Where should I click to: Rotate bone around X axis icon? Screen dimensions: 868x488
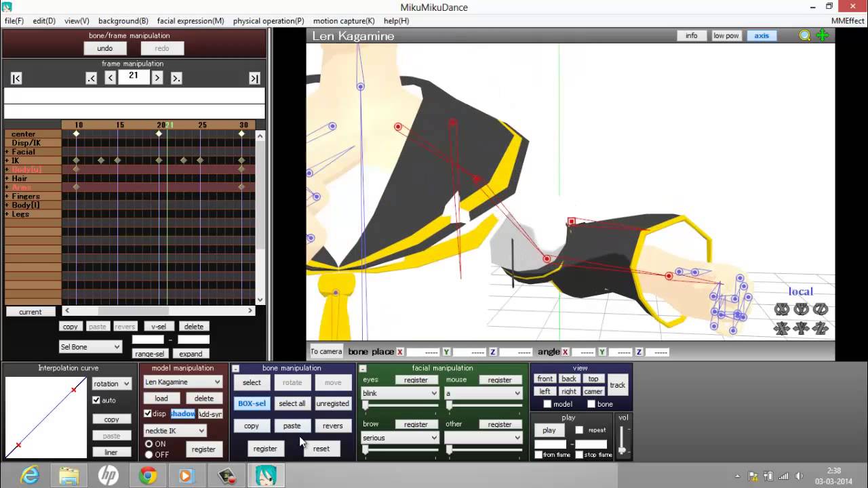tap(782, 309)
